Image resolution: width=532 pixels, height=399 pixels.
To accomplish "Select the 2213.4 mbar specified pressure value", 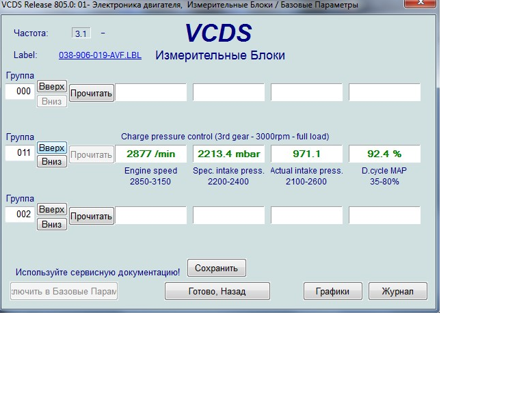I will 228,154.
